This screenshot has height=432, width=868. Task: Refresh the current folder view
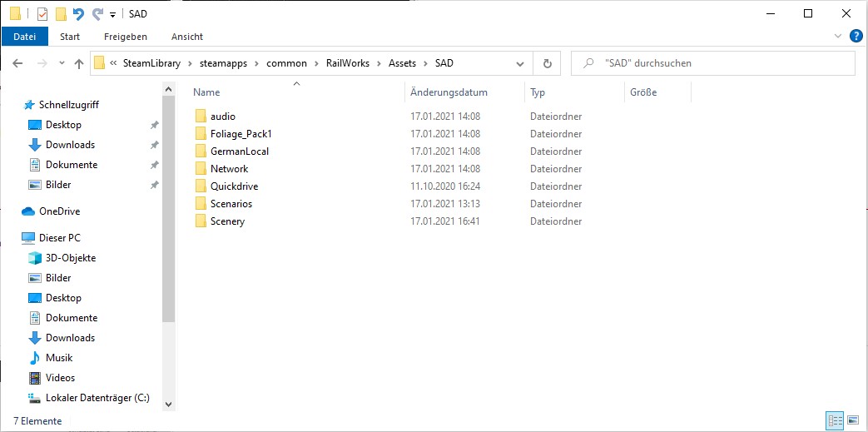pyautogui.click(x=547, y=63)
